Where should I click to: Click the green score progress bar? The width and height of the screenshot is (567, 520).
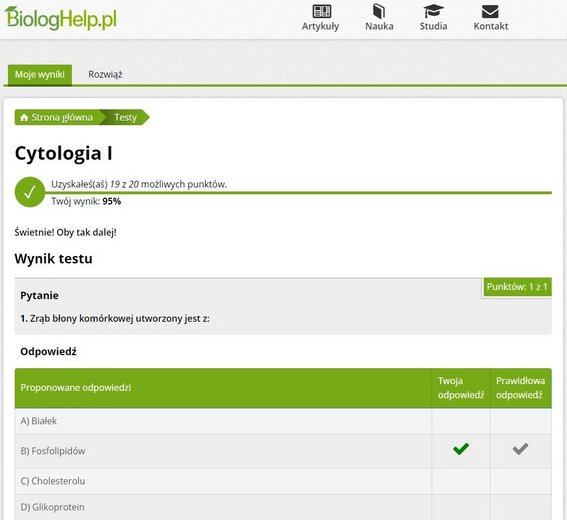click(x=298, y=193)
